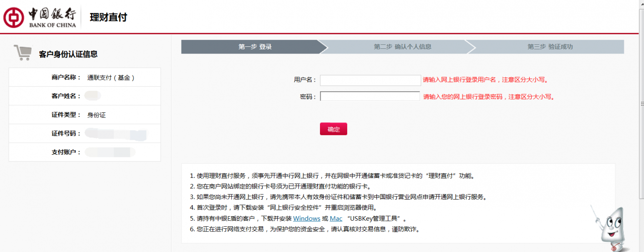Open the Windows download link

pos(307,218)
